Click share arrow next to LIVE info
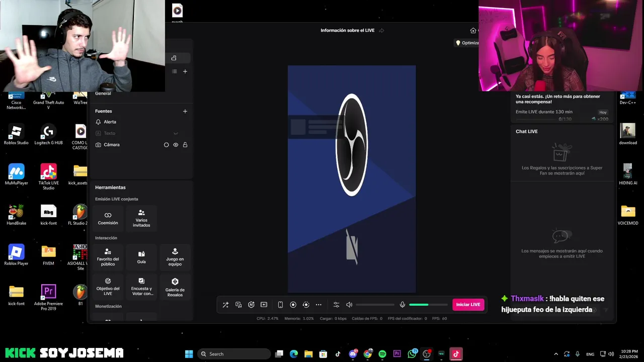Image resolution: width=644 pixels, height=362 pixels. tap(381, 31)
